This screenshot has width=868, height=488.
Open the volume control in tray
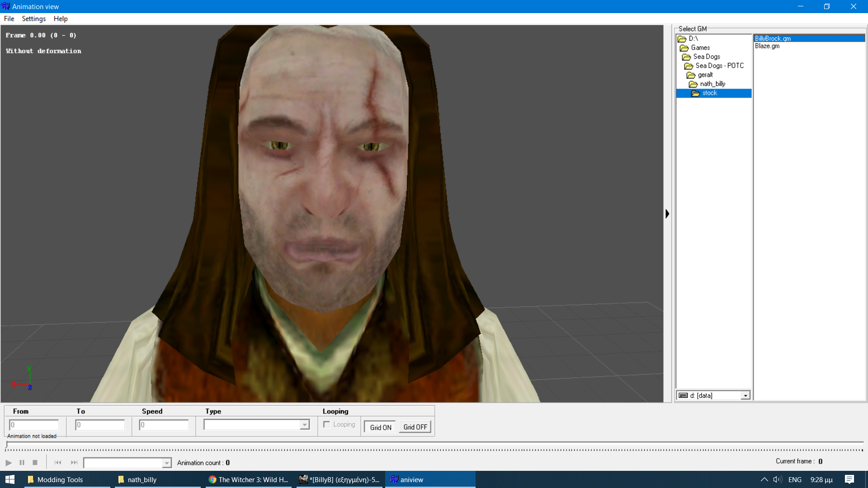coord(778,479)
